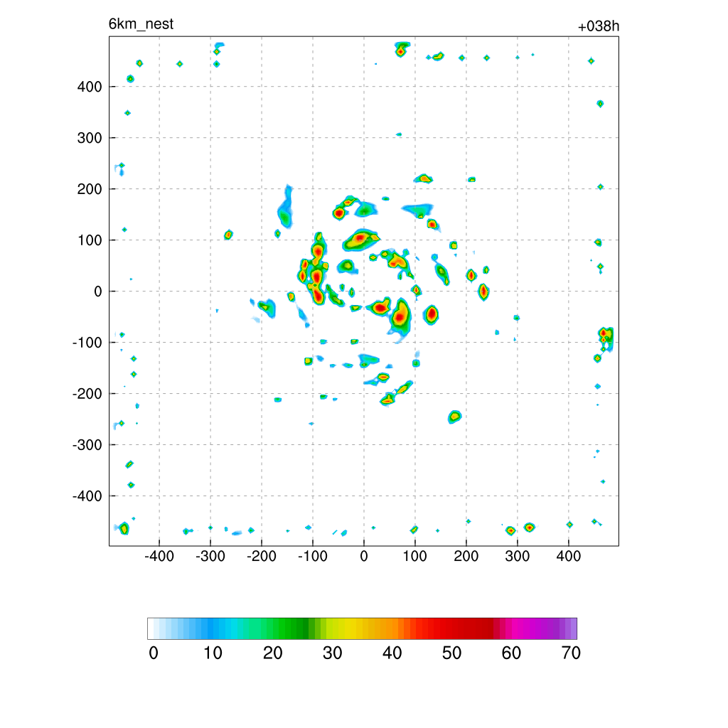Click the colorbar label 50

[x=451, y=653]
